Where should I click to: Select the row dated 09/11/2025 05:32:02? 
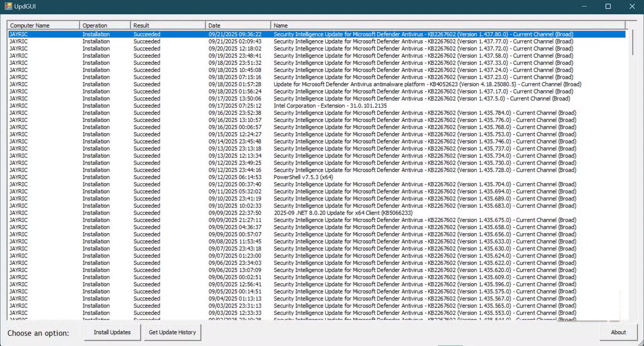[x=317, y=191]
